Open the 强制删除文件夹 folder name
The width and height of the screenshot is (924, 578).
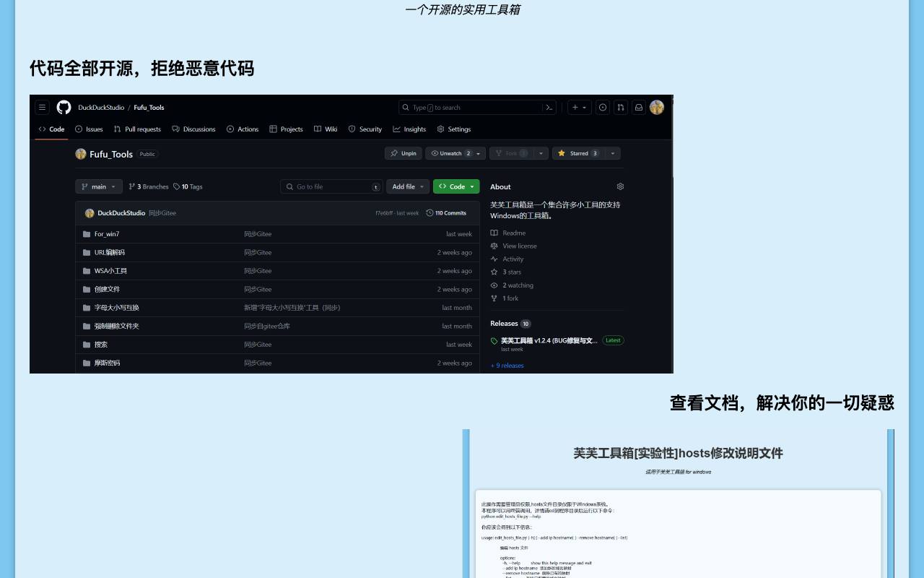point(117,326)
